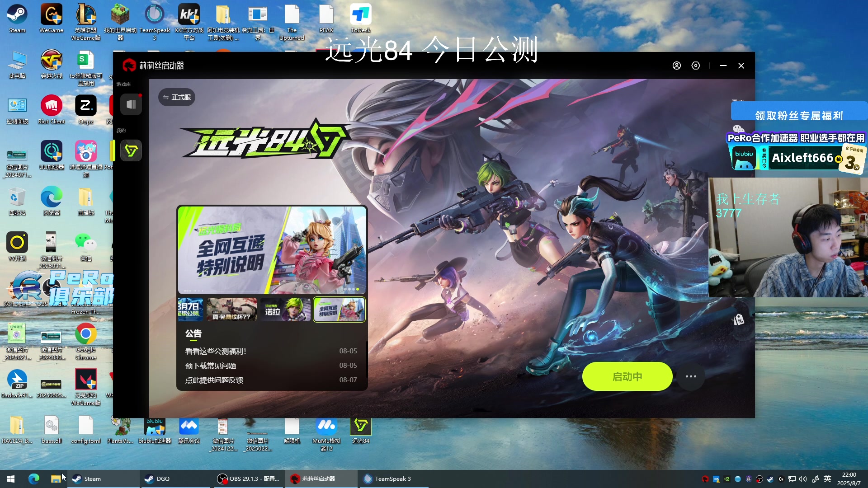Screen dimensions: 868x488
Task: Switch to DGQ taskbar window
Action: 176,479
